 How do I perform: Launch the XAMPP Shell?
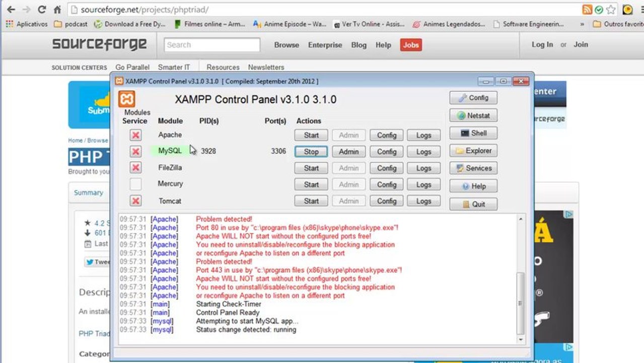[473, 133]
